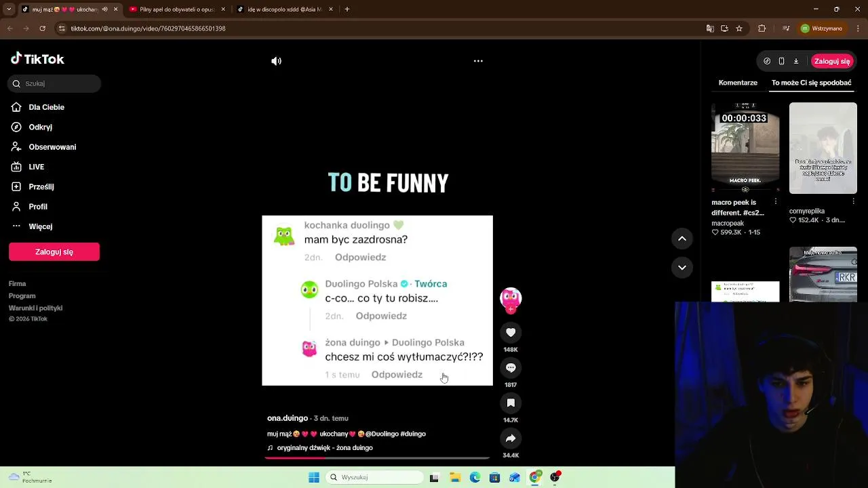Open the three-dot video options menu
This screenshot has width=868, height=488.
(478, 61)
